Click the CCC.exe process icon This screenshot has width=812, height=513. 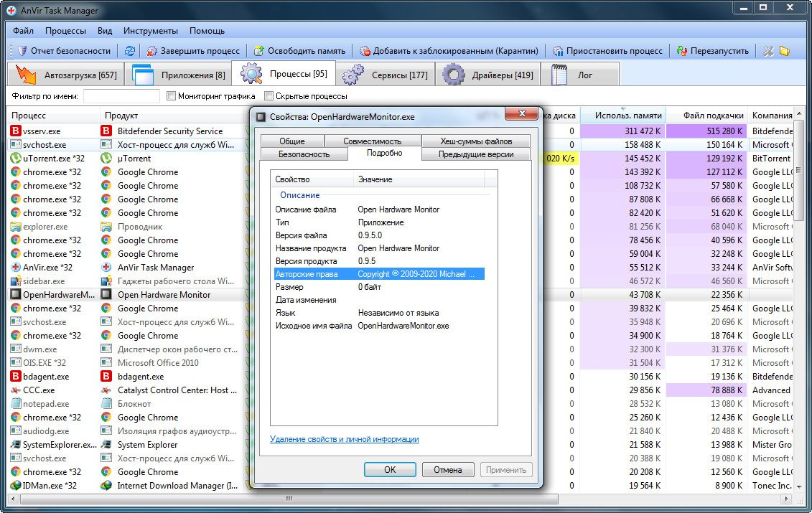(x=16, y=390)
